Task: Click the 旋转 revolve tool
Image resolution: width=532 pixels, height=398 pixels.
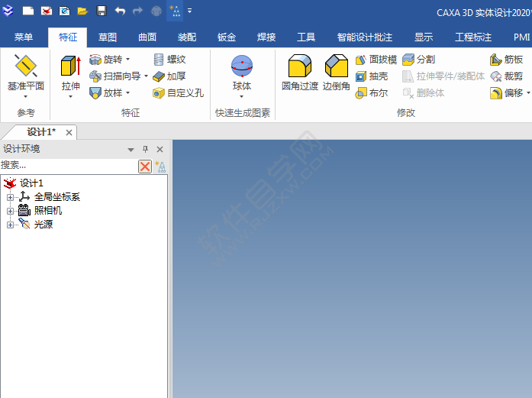Action: (x=105, y=60)
